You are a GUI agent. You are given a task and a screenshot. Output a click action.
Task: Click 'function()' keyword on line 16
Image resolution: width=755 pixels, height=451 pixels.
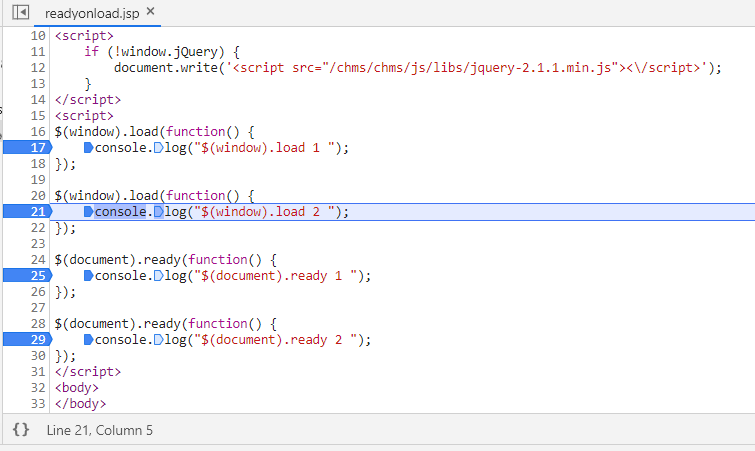coord(202,131)
